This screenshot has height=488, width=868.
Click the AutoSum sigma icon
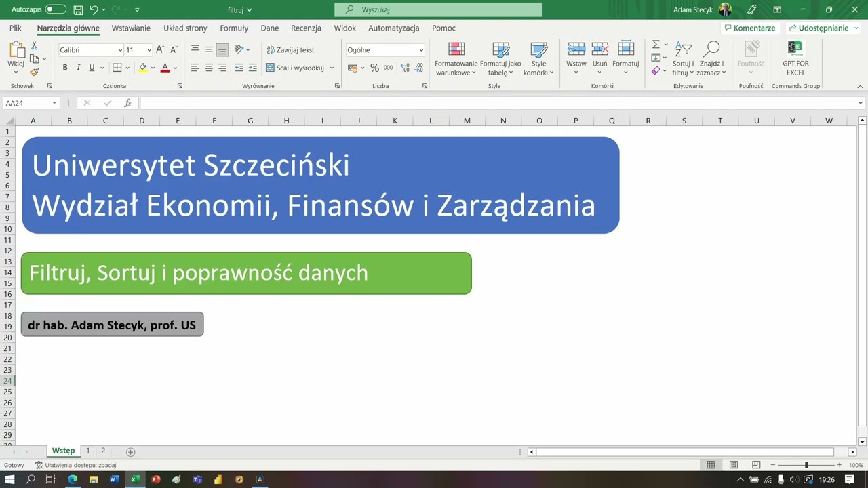(x=656, y=45)
